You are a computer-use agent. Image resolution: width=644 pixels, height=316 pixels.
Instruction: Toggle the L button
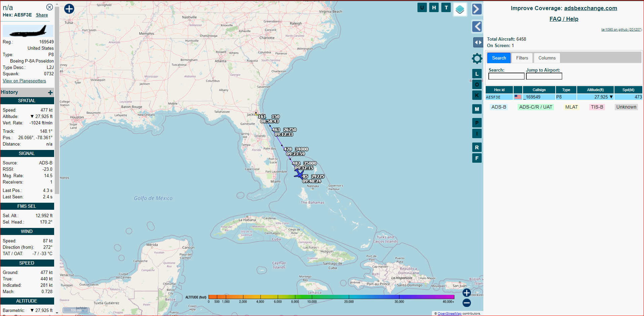[477, 74]
